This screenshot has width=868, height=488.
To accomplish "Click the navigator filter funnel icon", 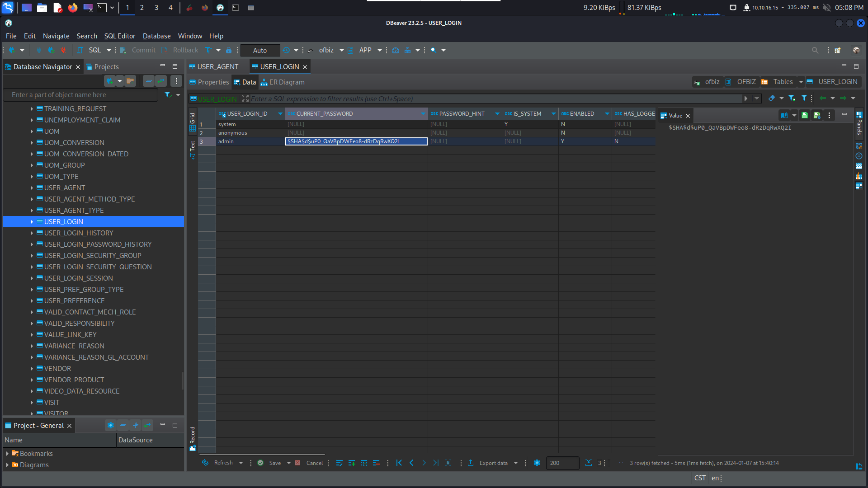I will point(168,95).
